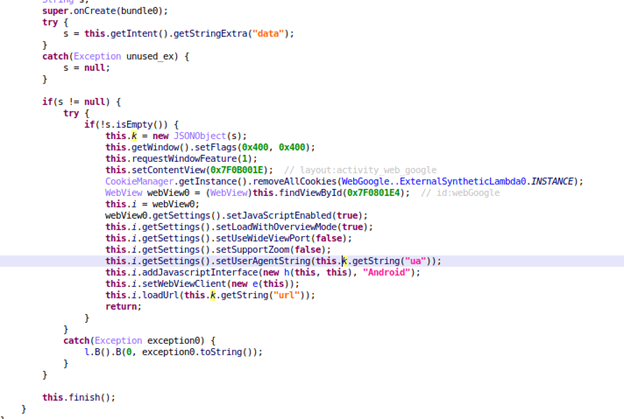This screenshot has width=624, height=419.
Task: Click the findViewById resource ID 0x7F0801E4
Action: coord(376,193)
